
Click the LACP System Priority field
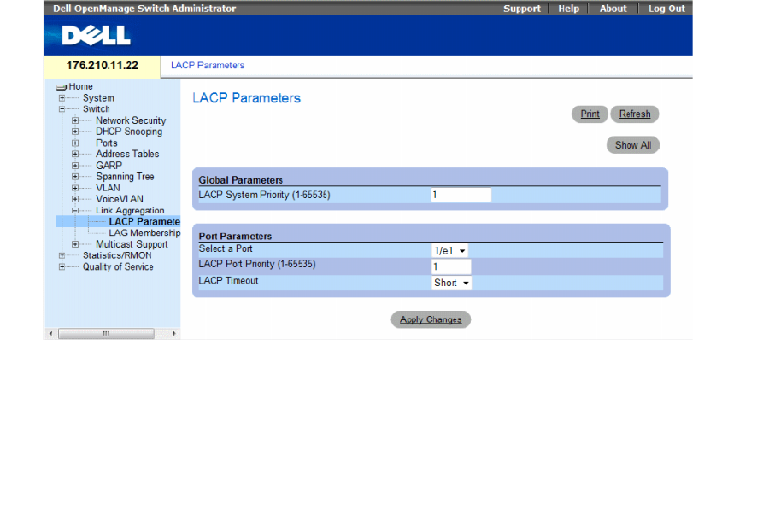(461, 195)
